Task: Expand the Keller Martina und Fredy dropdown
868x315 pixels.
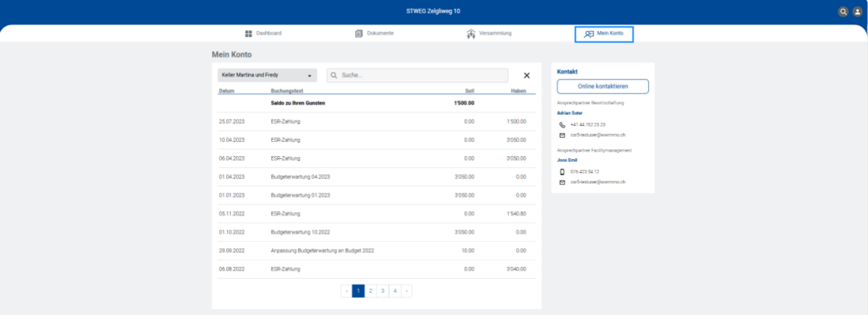Action: [x=267, y=75]
